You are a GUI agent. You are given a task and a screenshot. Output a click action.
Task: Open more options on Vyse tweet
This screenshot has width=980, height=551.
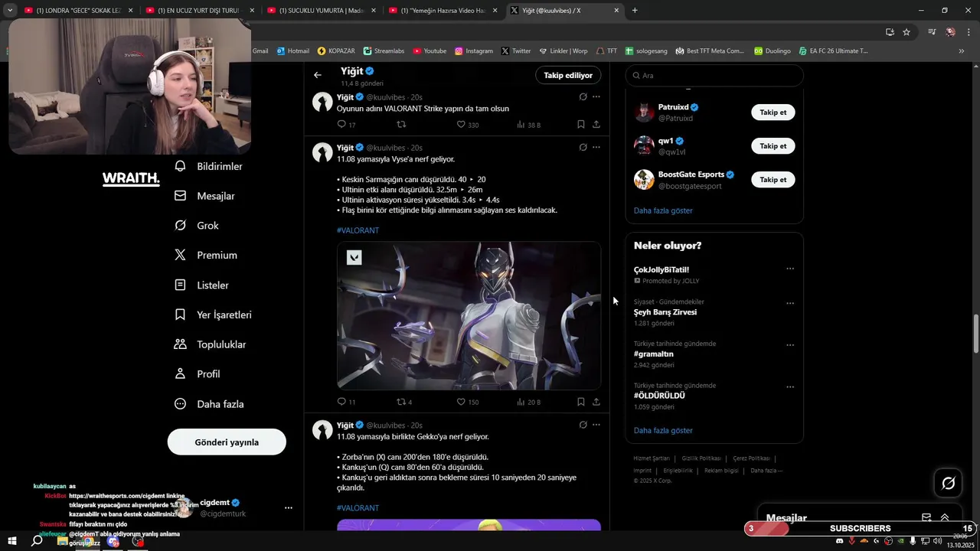[596, 147]
